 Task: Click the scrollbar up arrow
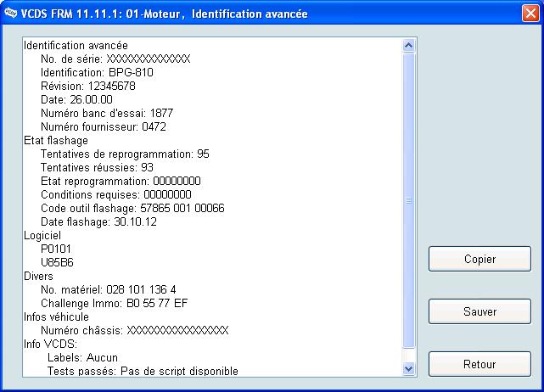click(409, 46)
